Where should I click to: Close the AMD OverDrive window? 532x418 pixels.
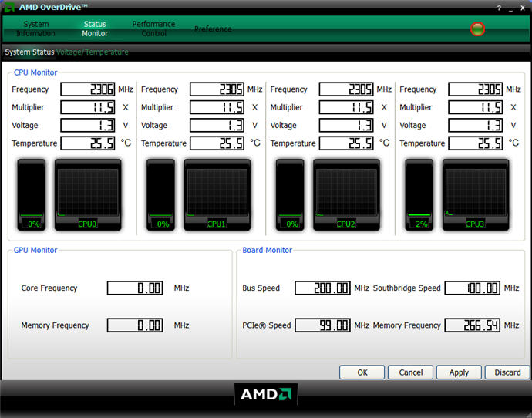tap(523, 8)
